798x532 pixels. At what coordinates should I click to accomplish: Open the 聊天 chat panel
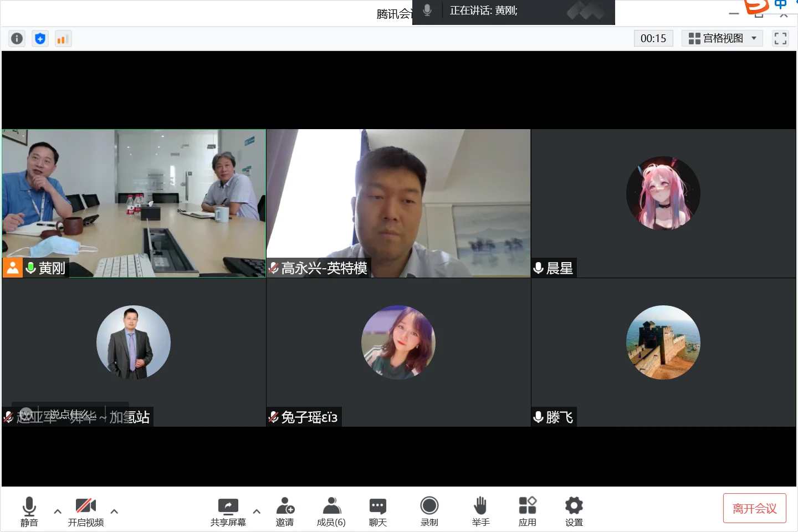pyautogui.click(x=378, y=511)
